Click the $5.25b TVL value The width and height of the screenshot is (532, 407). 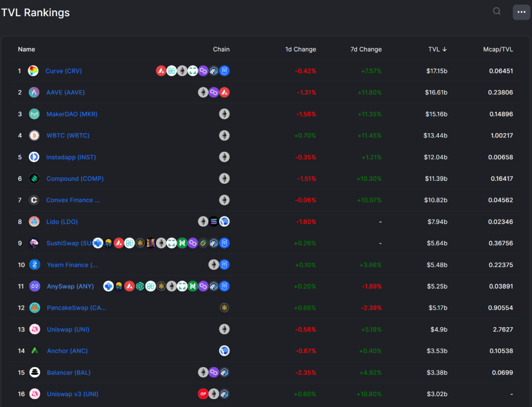(437, 286)
